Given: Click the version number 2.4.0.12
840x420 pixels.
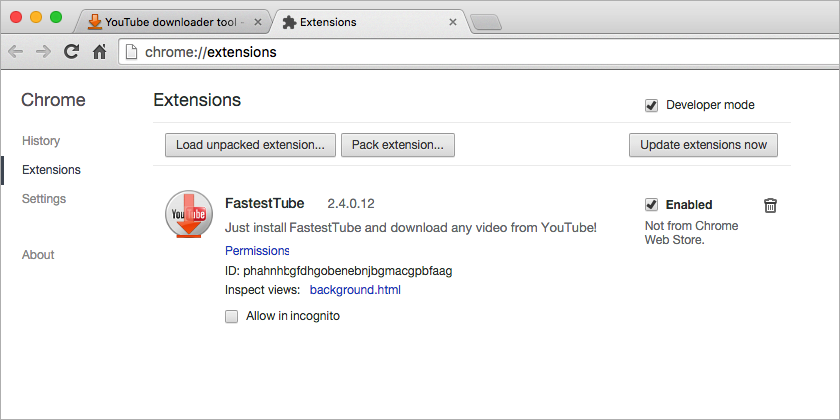Looking at the screenshot, I should click(351, 204).
